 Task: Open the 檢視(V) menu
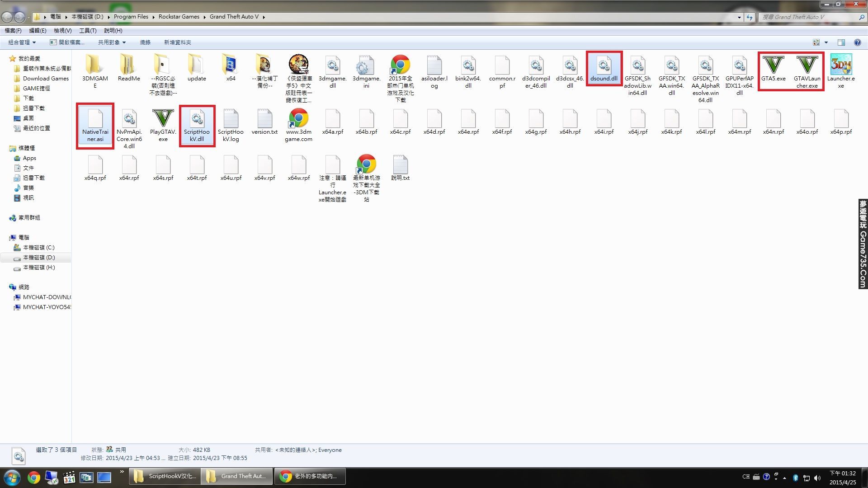point(62,31)
